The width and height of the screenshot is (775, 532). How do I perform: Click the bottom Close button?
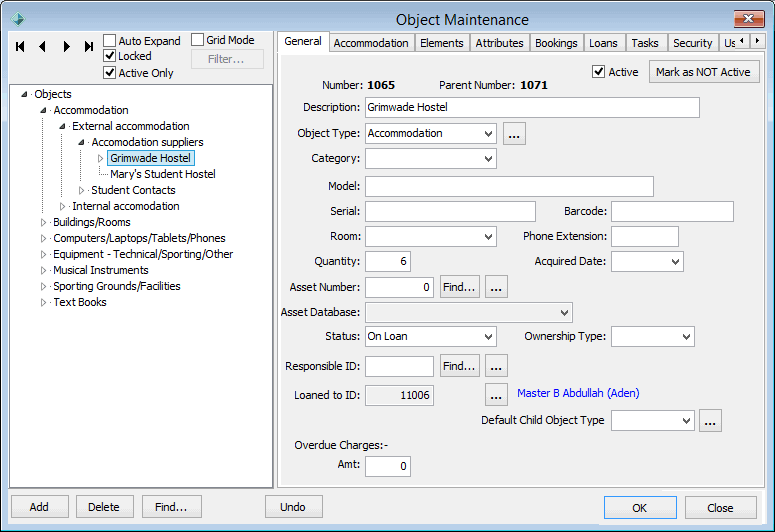pos(720,508)
